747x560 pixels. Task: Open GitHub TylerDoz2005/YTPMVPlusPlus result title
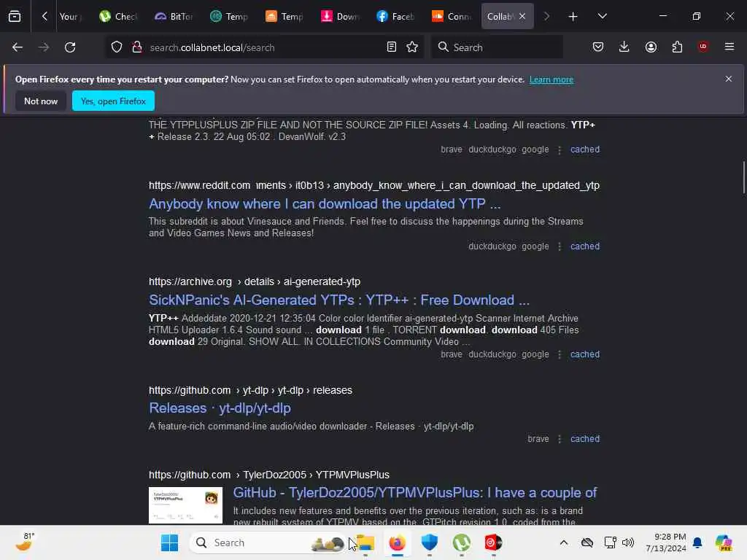click(x=414, y=493)
